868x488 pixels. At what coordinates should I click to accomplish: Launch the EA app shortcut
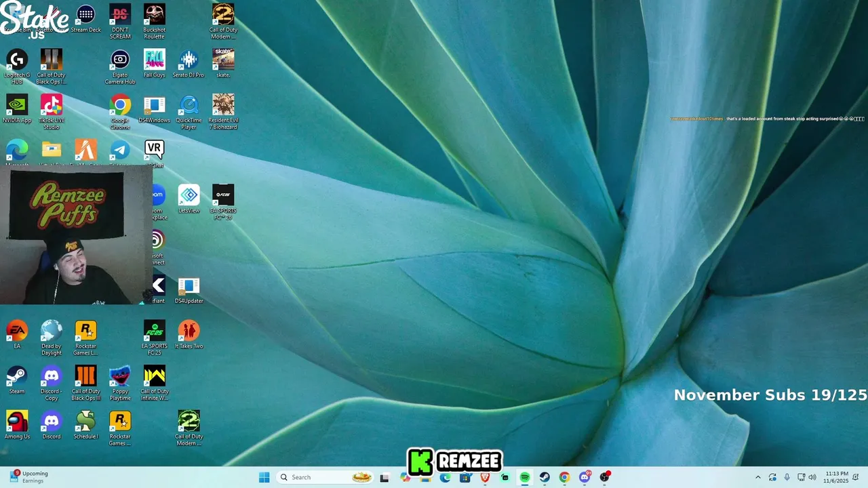click(x=17, y=335)
